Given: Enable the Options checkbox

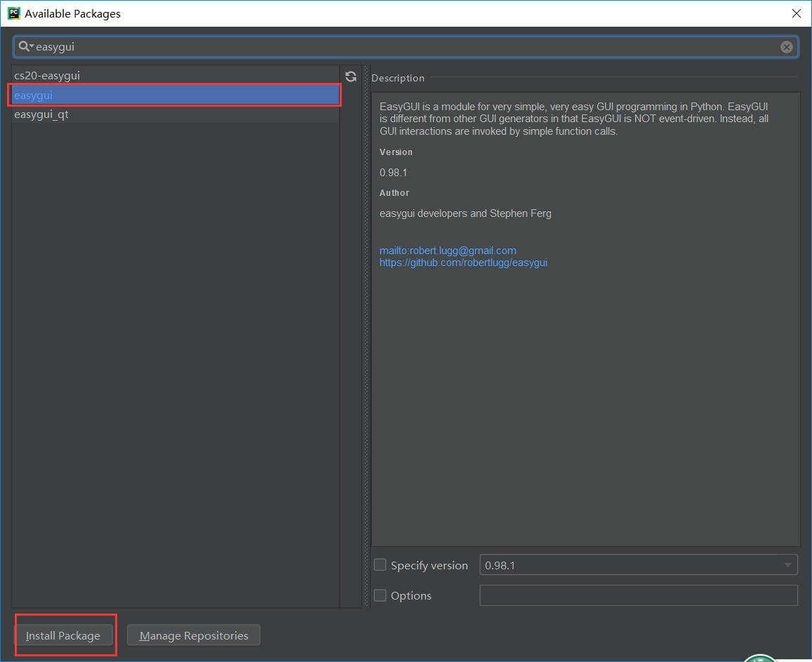Looking at the screenshot, I should pos(380,595).
